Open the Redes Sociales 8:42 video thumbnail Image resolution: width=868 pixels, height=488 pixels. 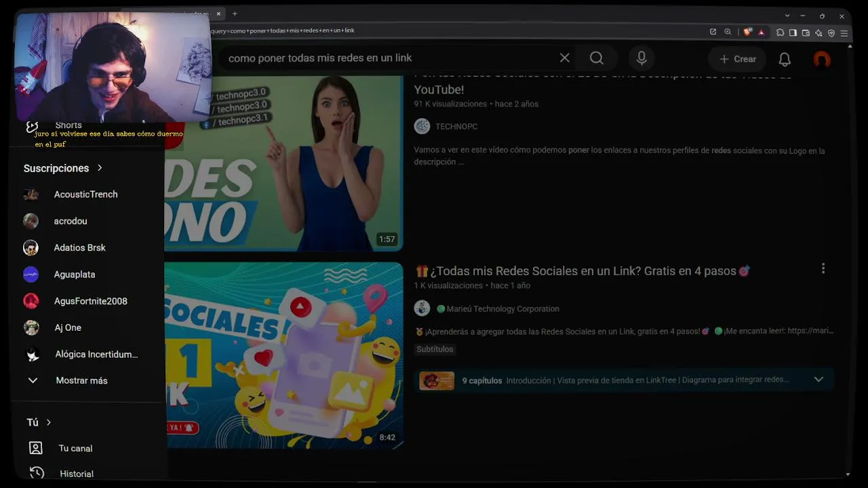[283, 355]
